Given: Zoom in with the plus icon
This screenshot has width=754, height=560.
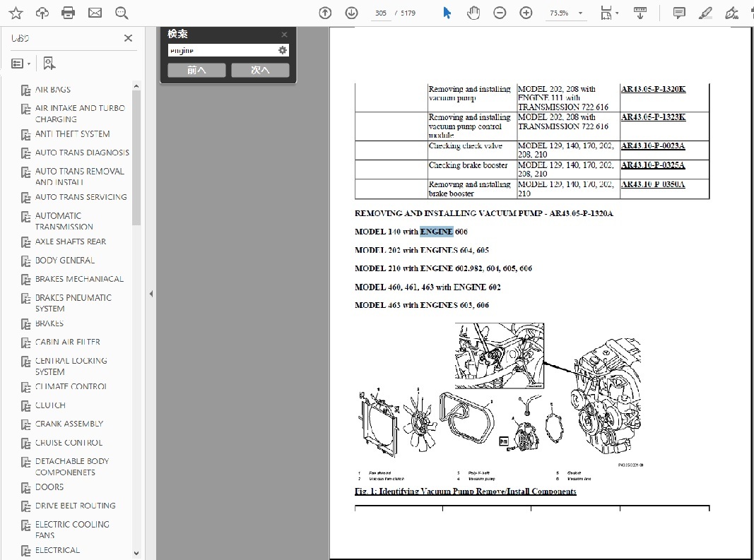Looking at the screenshot, I should click(526, 13).
